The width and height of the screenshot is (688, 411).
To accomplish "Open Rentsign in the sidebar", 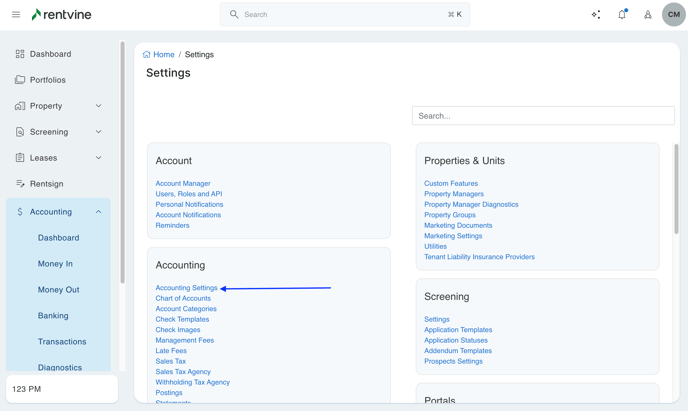I will (46, 184).
